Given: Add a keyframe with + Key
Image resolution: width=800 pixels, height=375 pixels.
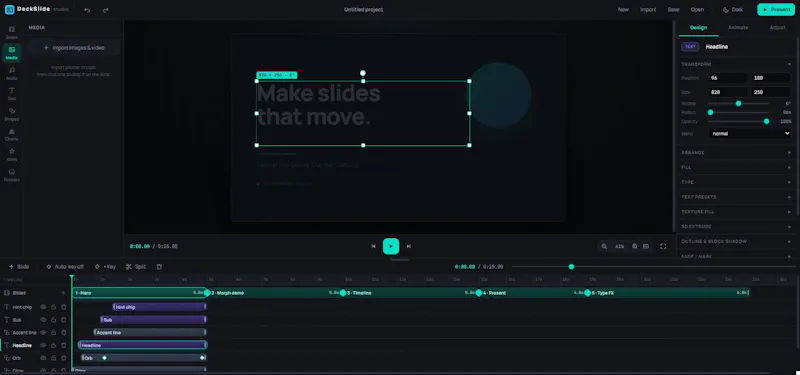Looking at the screenshot, I should [105, 267].
